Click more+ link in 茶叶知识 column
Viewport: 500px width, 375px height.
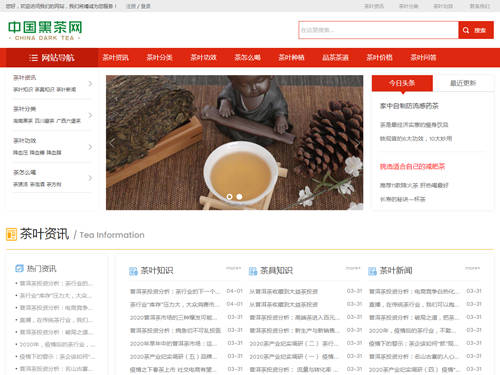click(x=233, y=268)
